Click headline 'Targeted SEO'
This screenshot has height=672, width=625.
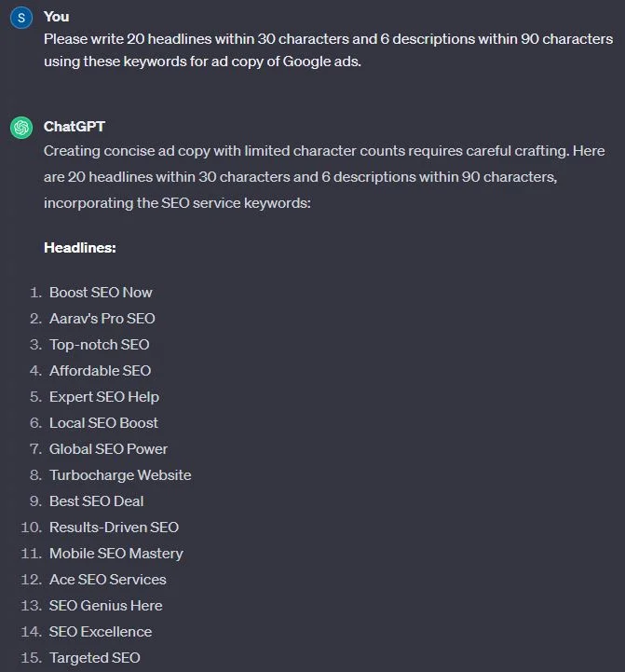click(95, 658)
